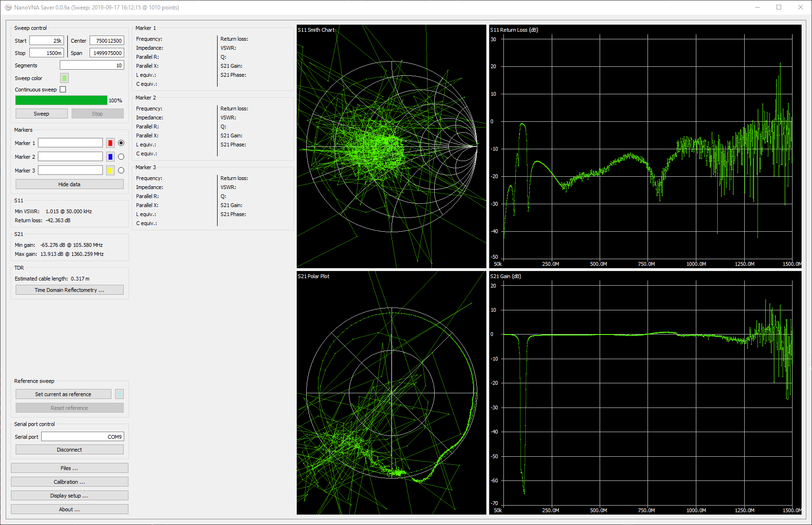812x525 pixels.
Task: Click Marker 3 yellow color swatch
Action: 110,171
